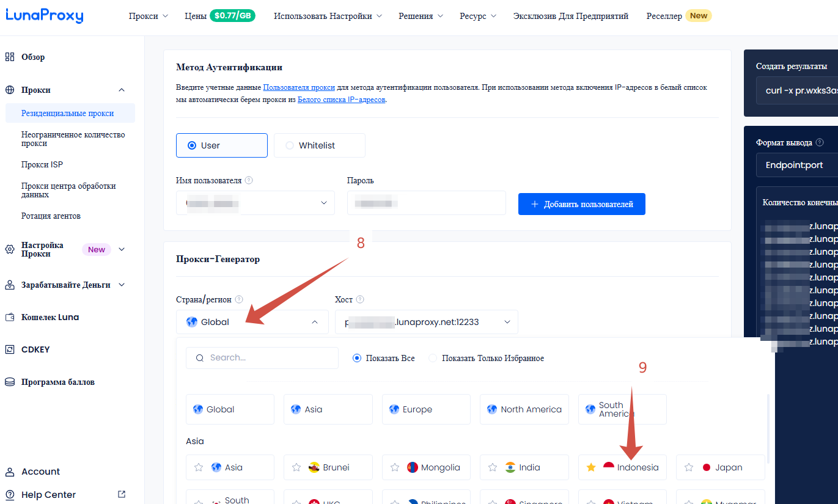Click the Обзор grid icon in sidebar

tap(10, 57)
